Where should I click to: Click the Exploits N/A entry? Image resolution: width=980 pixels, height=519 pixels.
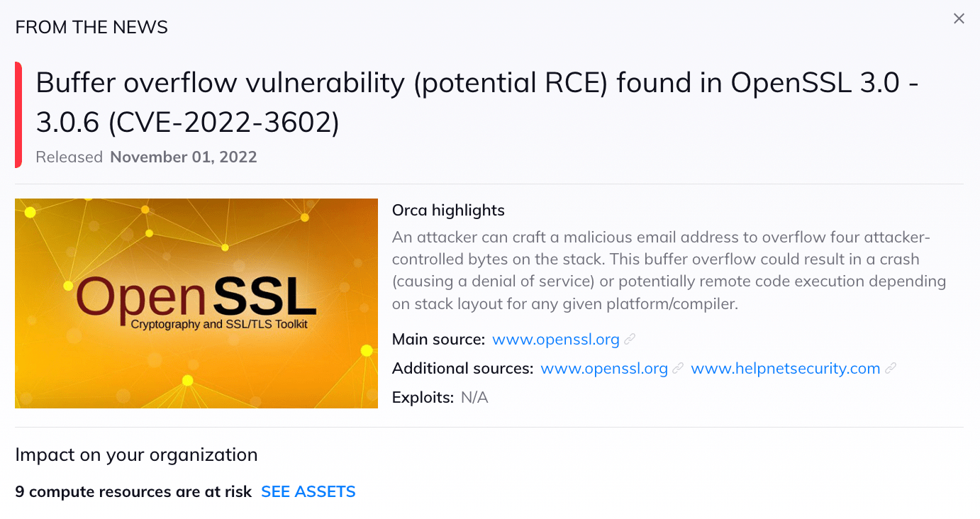440,397
